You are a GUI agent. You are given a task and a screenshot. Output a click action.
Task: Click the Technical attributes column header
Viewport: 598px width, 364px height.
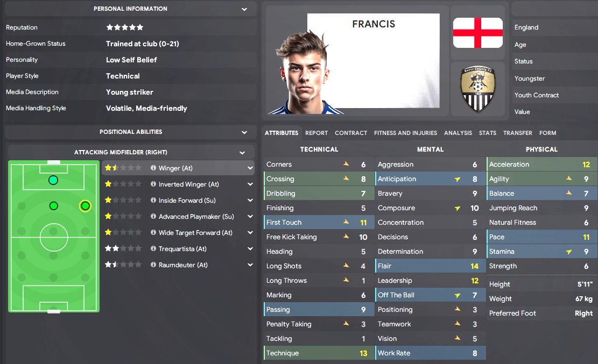tap(319, 149)
